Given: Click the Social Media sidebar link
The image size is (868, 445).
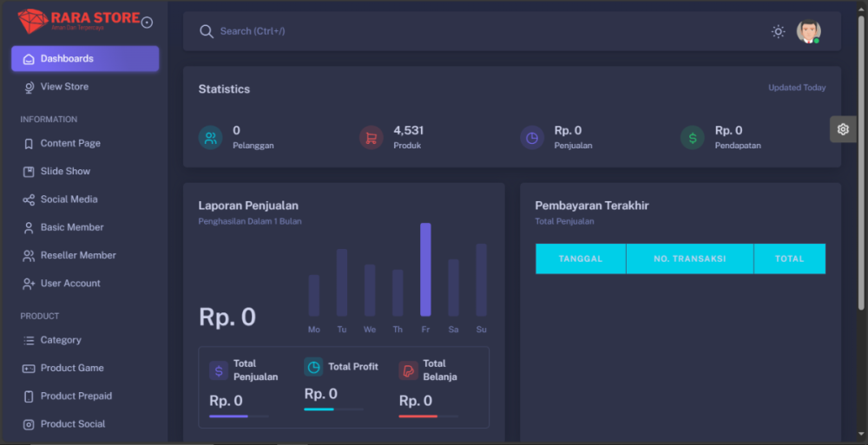Looking at the screenshot, I should [69, 200].
